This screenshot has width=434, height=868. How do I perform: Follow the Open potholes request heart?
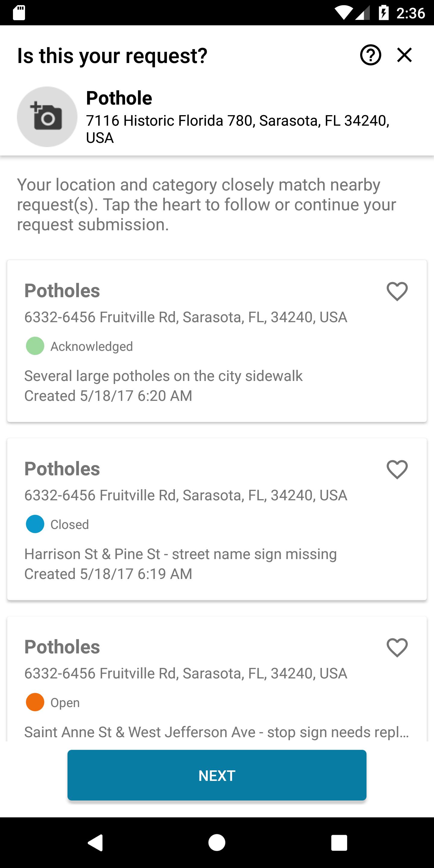[397, 647]
